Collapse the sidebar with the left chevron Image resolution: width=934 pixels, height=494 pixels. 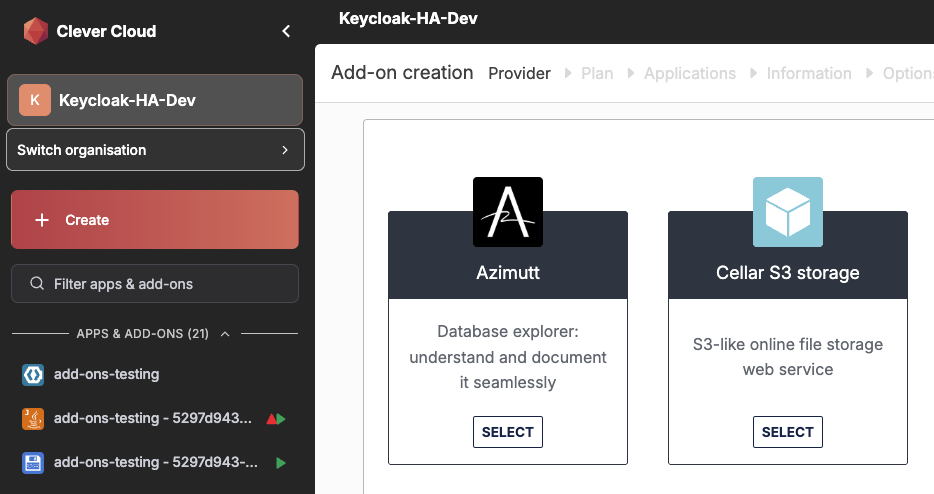pyautogui.click(x=286, y=31)
